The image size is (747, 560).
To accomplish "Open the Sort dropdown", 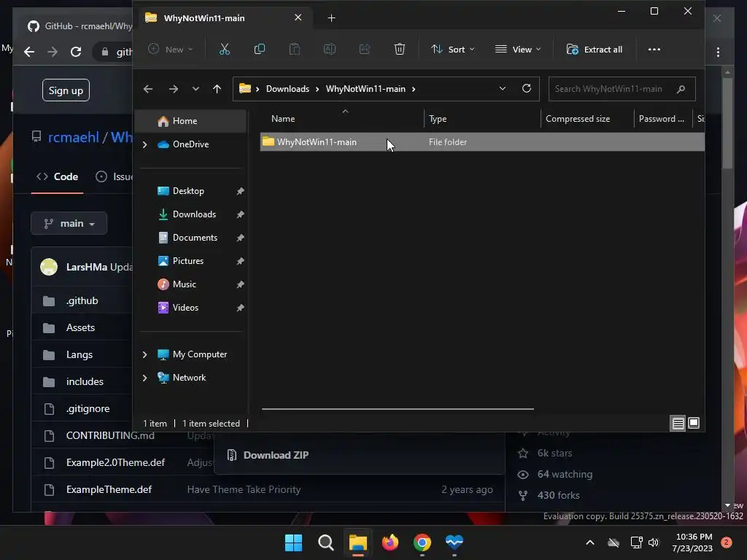I will [452, 50].
